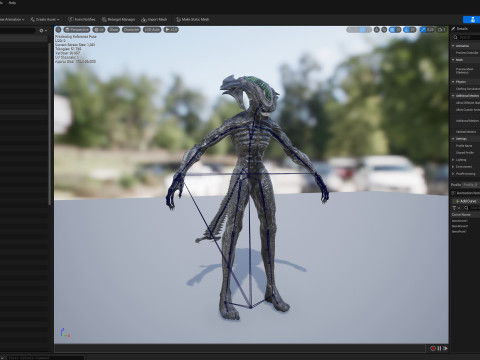Toggle the world/local coordinate system icon
The image size is (480, 360).
point(377,30)
